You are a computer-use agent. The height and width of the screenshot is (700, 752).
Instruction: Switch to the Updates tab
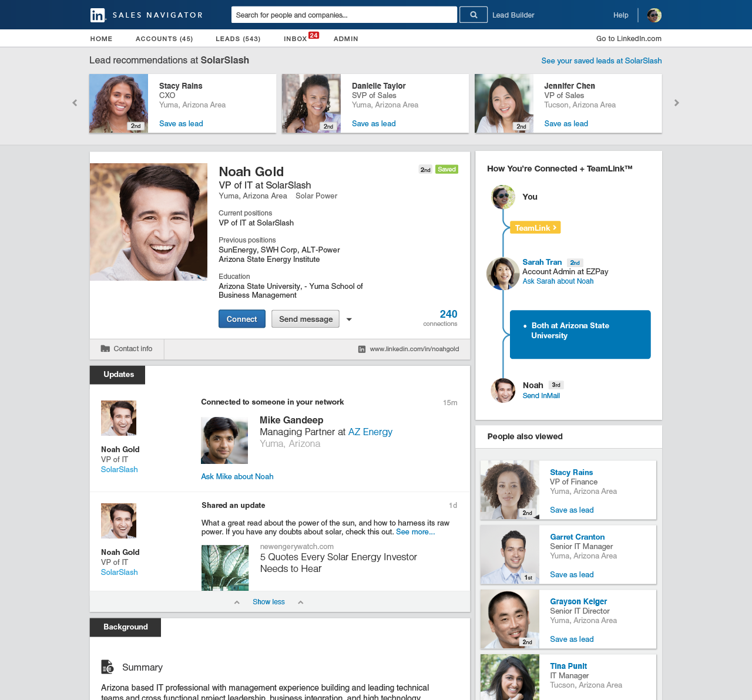[x=117, y=375]
